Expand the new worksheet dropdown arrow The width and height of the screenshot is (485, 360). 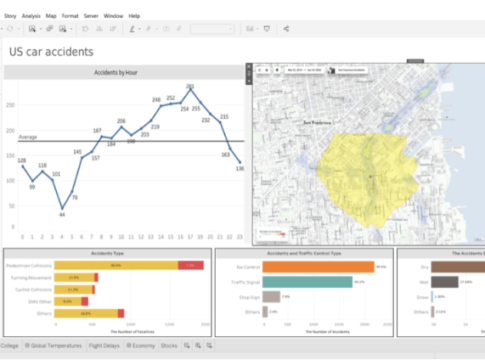coord(40,29)
